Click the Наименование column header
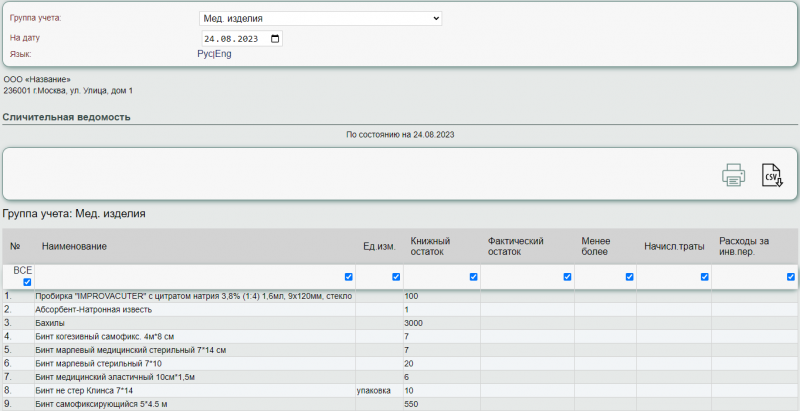Image resolution: width=800 pixels, height=411 pixels. click(74, 246)
